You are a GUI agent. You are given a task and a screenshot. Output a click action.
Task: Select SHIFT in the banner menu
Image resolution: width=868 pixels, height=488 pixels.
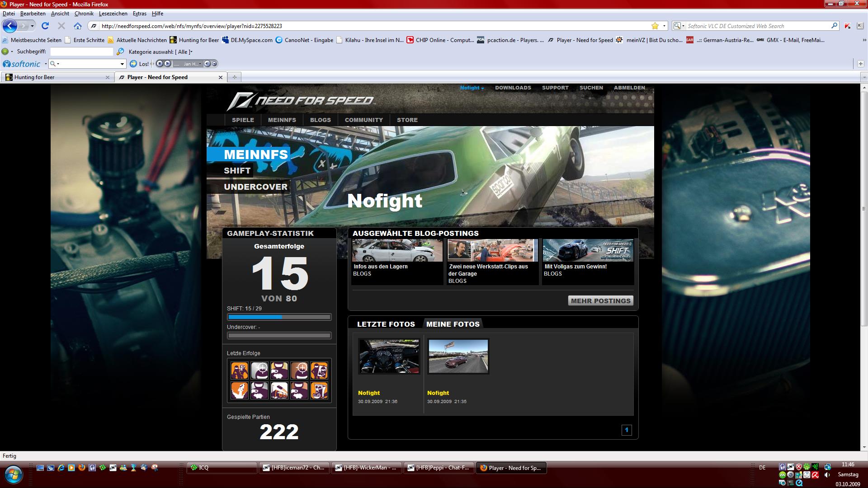click(237, 170)
